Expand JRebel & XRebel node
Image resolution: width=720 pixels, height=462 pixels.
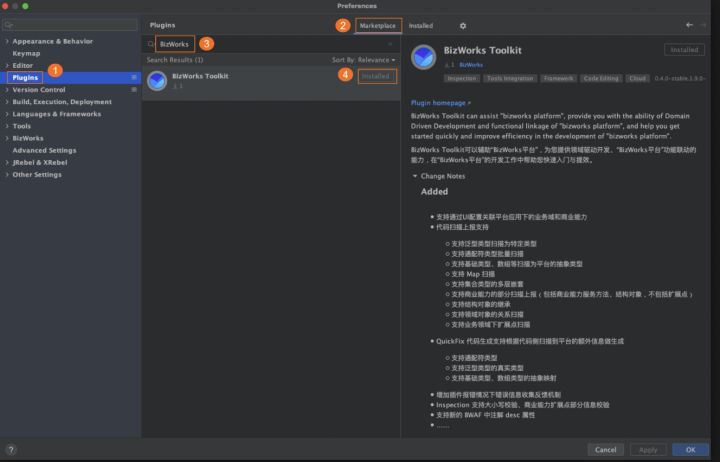(7, 163)
